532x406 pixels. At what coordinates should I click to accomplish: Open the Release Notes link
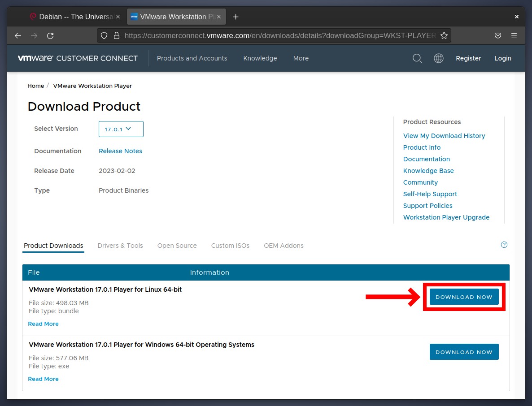(121, 151)
